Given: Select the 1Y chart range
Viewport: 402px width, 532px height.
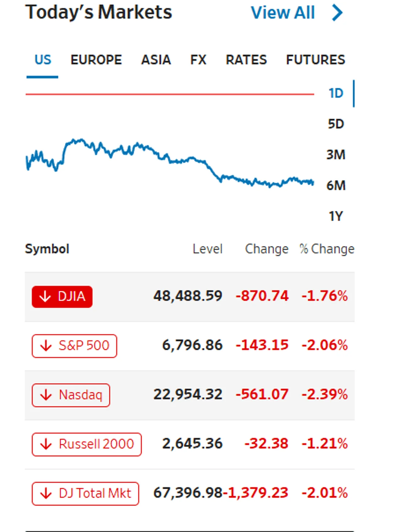Looking at the screenshot, I should pyautogui.click(x=336, y=216).
